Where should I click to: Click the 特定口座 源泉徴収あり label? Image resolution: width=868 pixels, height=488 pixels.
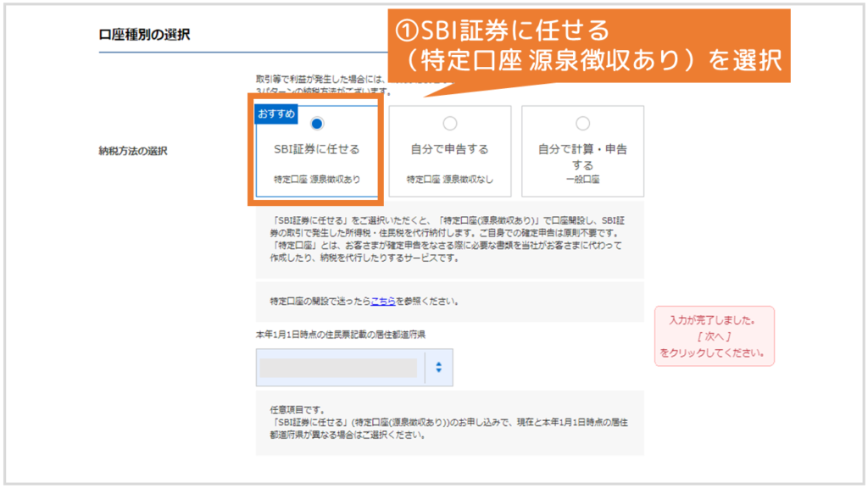(317, 180)
